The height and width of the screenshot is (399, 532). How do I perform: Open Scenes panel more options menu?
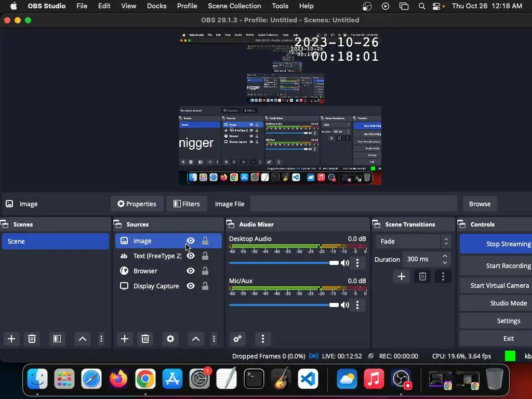[x=101, y=339]
